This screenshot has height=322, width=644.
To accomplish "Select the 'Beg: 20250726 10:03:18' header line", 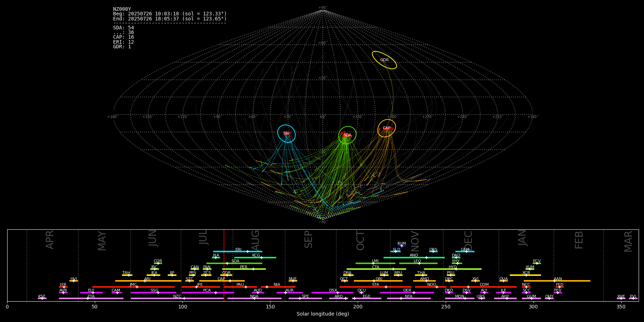I will (170, 14).
